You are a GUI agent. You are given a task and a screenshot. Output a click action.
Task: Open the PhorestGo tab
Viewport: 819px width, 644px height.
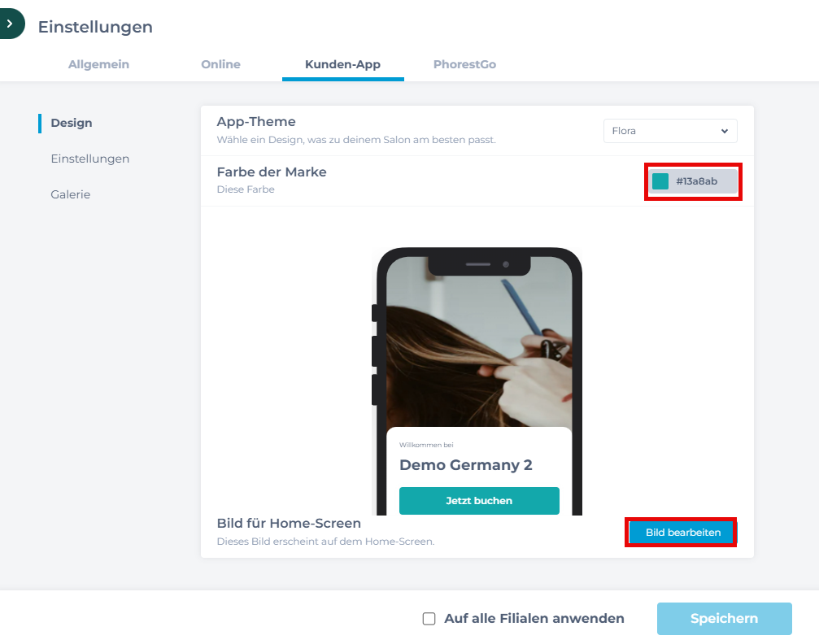[465, 64]
